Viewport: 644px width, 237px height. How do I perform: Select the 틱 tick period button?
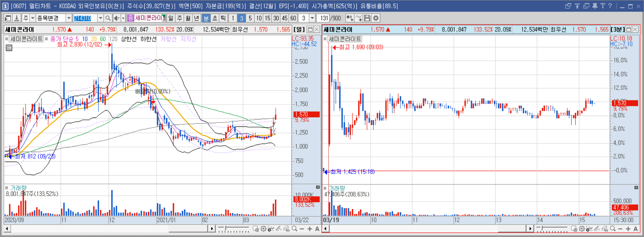pos(223,18)
